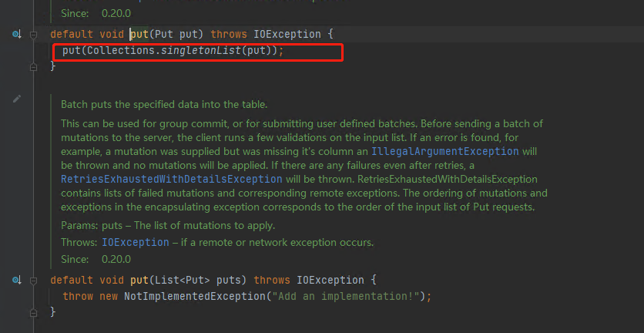Click the implemented-method gutter icon beside put(List<Put> puts)
Screen dimensions: 644x333
[x=16, y=280]
